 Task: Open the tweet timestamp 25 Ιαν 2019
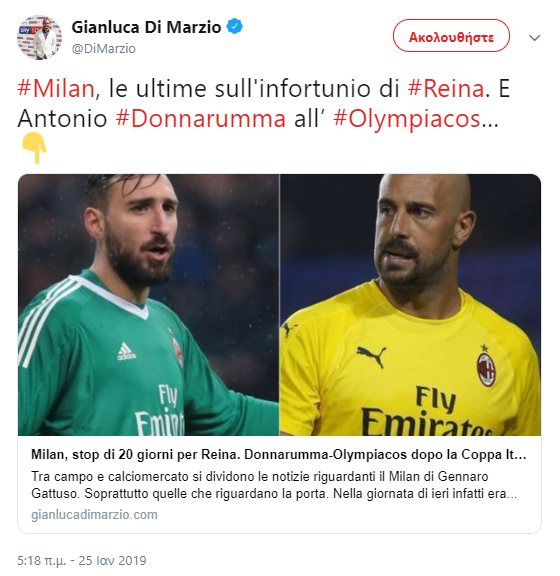tap(82, 561)
